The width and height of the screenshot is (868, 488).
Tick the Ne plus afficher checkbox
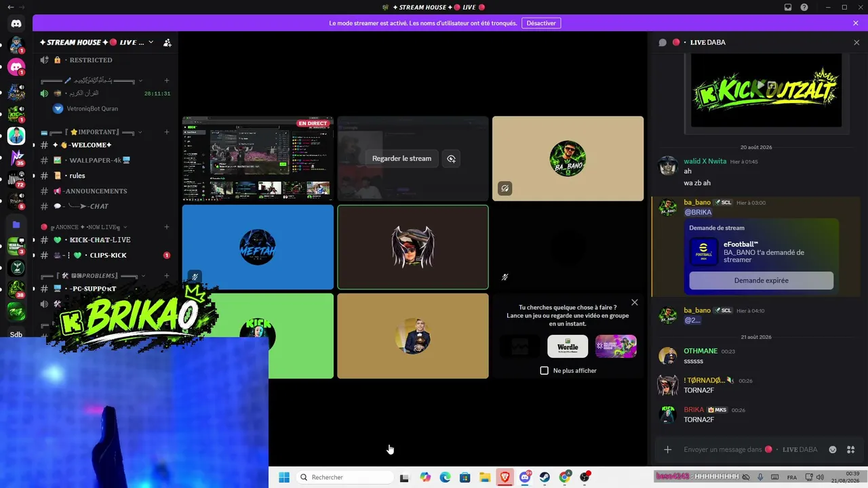click(544, 371)
